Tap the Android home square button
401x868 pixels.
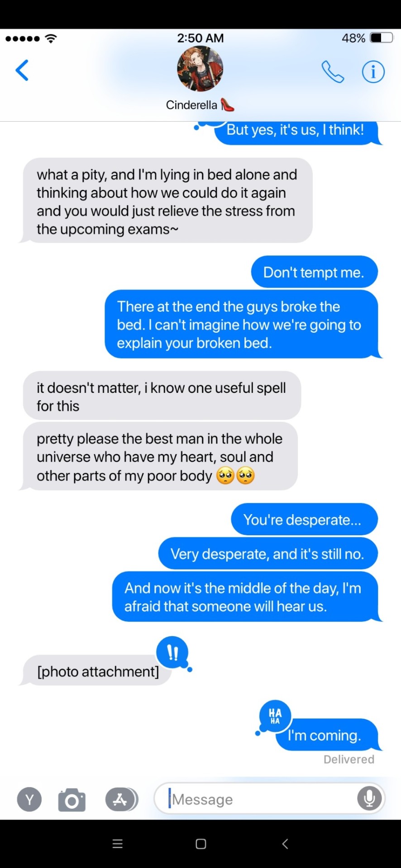point(201,844)
